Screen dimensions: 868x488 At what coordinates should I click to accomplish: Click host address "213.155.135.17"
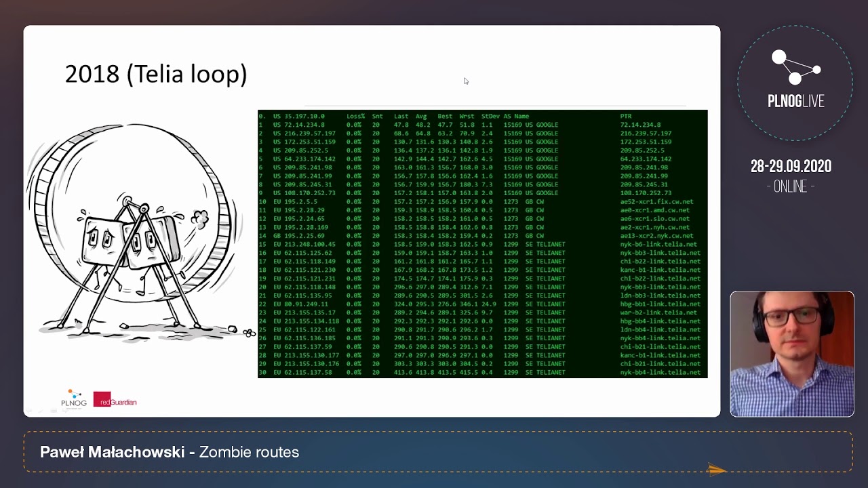pyautogui.click(x=310, y=312)
